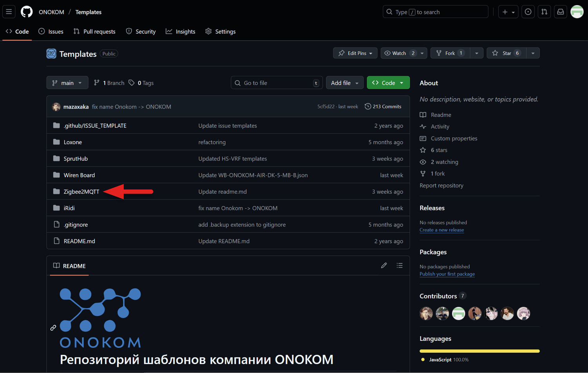Switch to the Pull requests tab
The height and width of the screenshot is (373, 588).
point(94,31)
